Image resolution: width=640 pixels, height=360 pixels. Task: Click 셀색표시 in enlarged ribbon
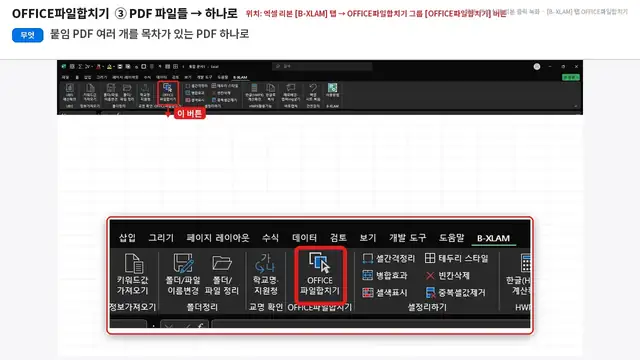(x=385, y=293)
